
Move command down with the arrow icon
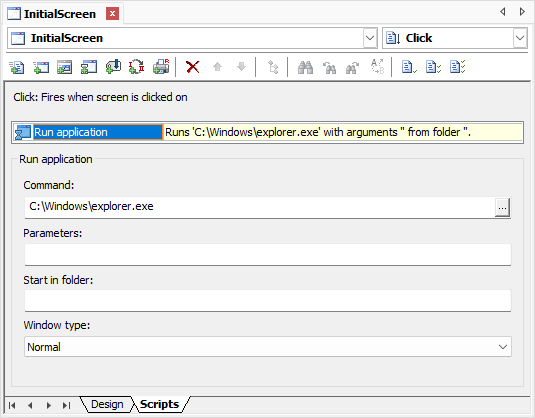(241, 67)
